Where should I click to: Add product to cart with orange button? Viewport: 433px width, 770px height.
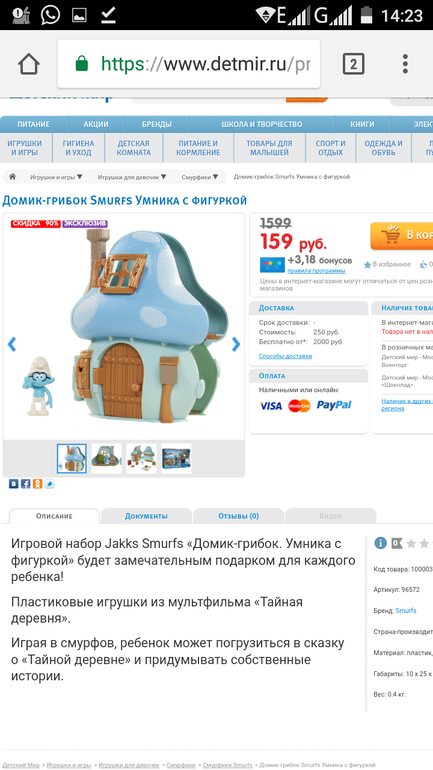click(402, 236)
